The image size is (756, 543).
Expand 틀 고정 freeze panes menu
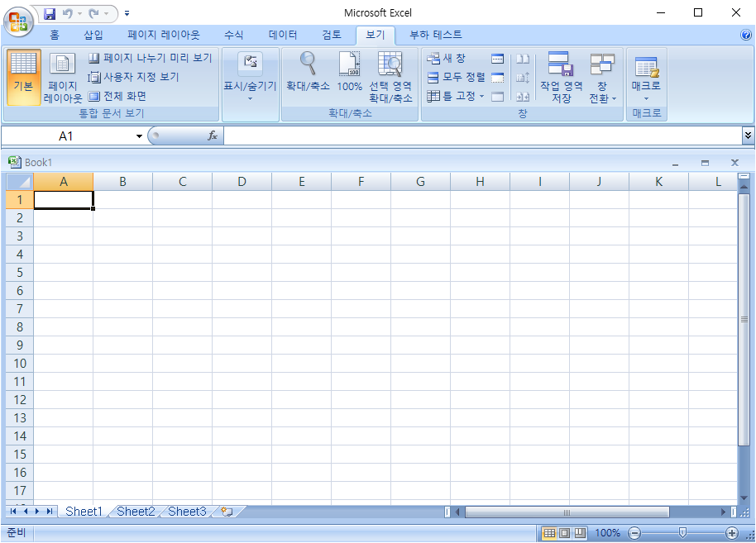pyautogui.click(x=456, y=97)
